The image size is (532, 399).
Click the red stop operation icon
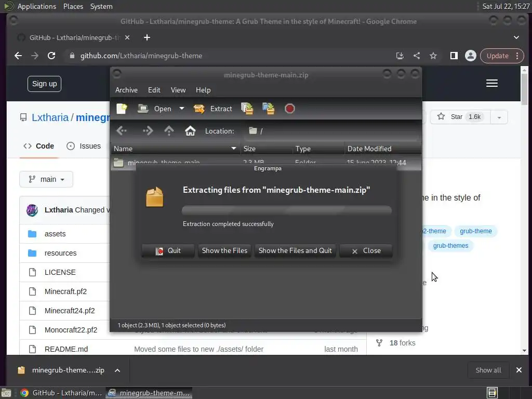click(x=289, y=109)
